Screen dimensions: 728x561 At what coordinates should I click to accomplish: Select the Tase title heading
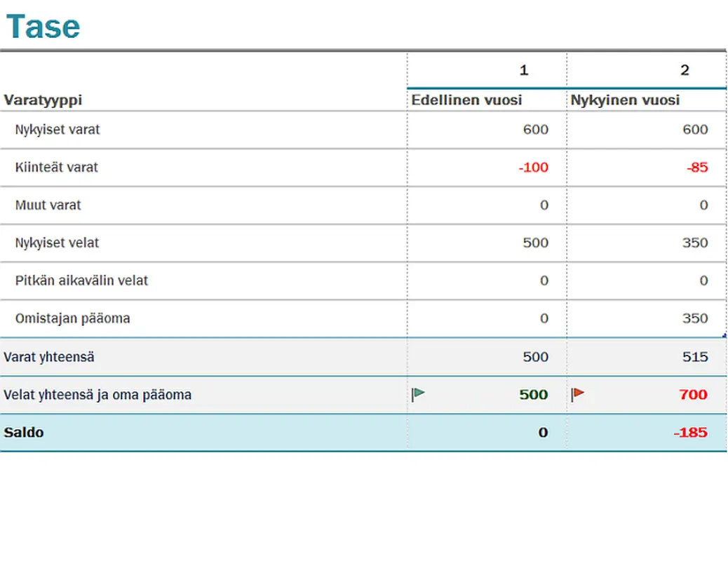pos(43,27)
